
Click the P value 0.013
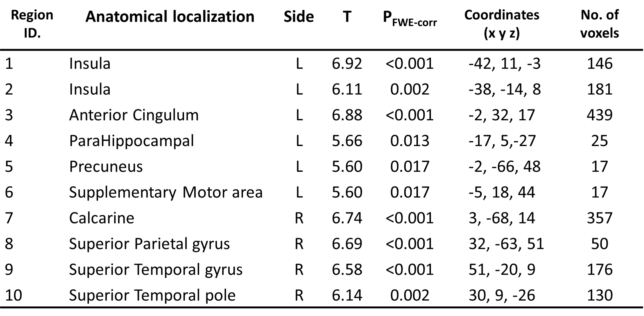coord(409,141)
